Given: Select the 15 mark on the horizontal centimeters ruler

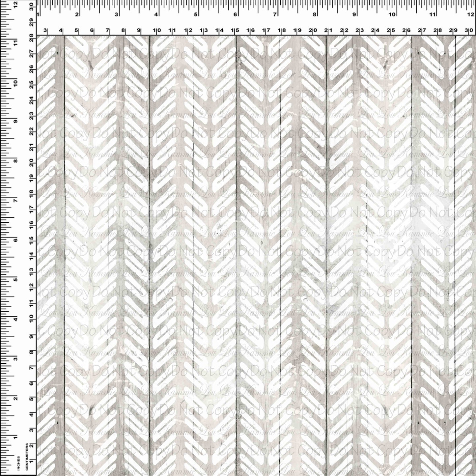Looking at the screenshot, I should [x=235, y=31].
